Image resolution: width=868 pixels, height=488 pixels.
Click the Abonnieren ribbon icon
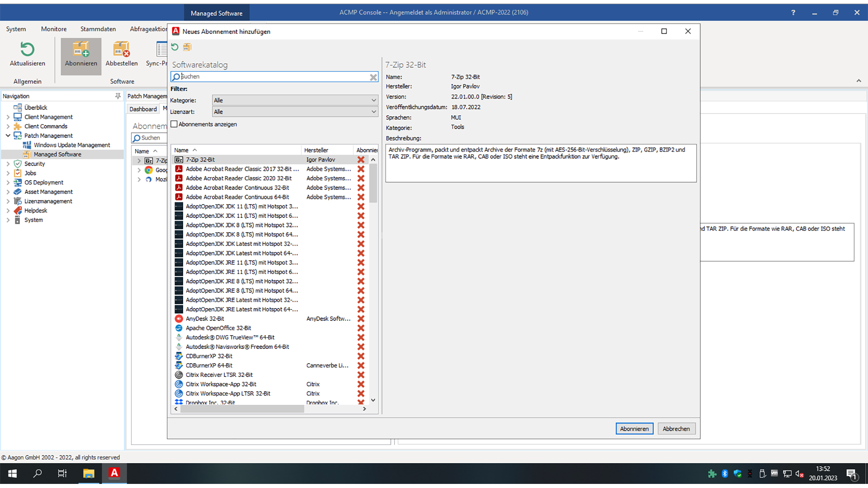click(x=81, y=49)
